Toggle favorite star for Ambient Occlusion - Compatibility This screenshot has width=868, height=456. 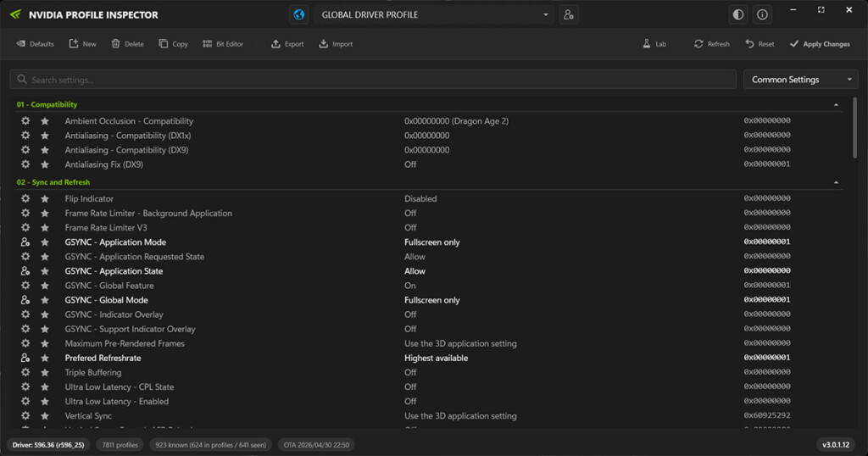click(45, 120)
